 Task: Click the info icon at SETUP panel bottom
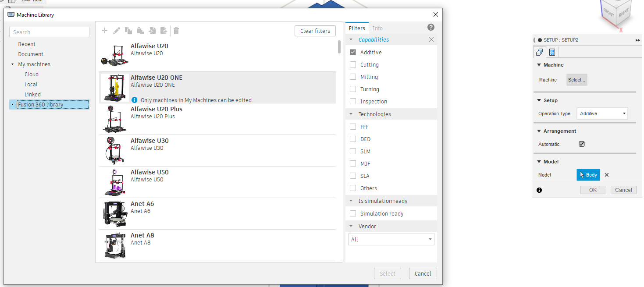(x=539, y=190)
